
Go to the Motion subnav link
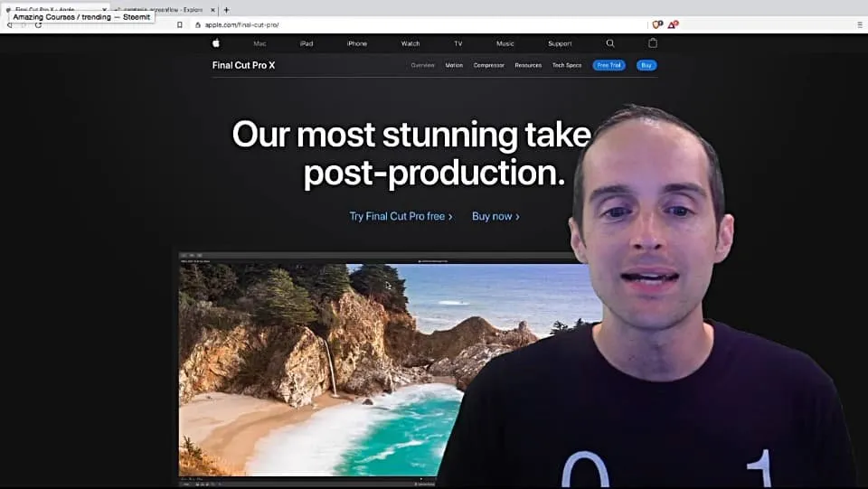point(454,65)
